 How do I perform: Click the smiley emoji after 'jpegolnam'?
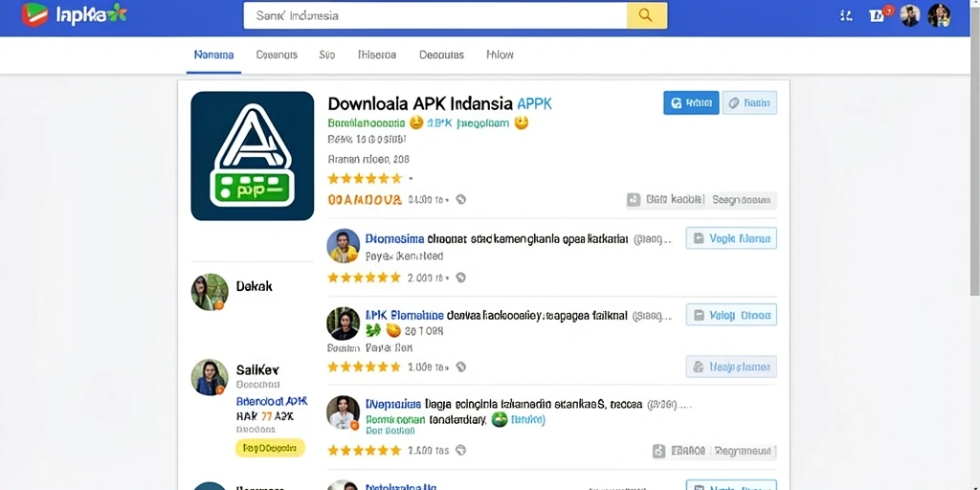point(522,123)
